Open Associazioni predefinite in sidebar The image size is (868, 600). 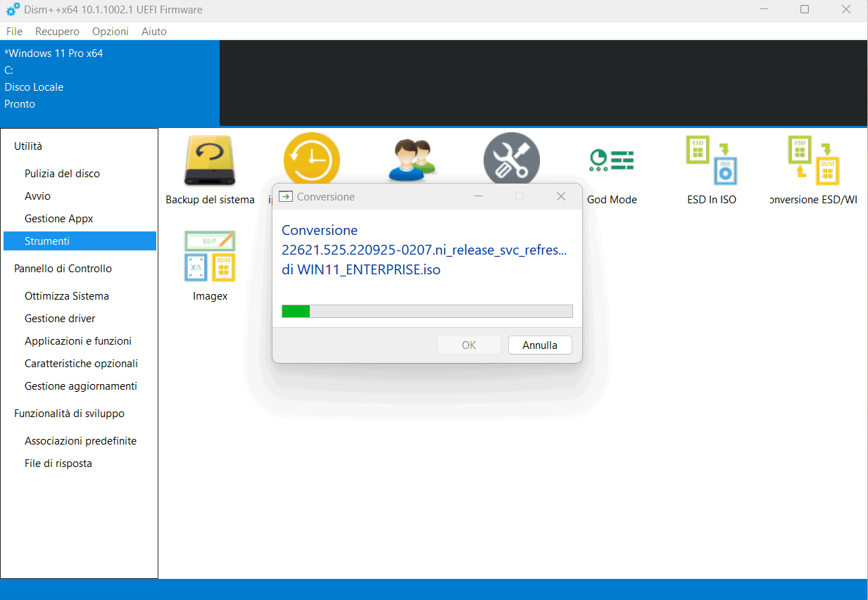pos(80,441)
